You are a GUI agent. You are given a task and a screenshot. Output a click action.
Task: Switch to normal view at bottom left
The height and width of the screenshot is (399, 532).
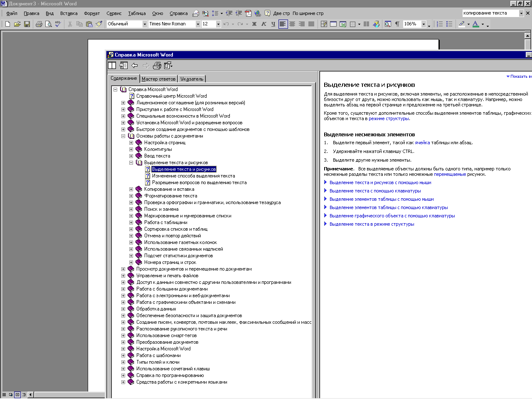click(4, 394)
